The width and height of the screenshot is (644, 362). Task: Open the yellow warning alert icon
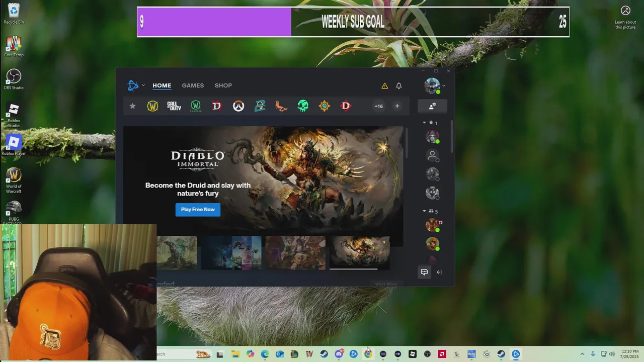click(385, 86)
